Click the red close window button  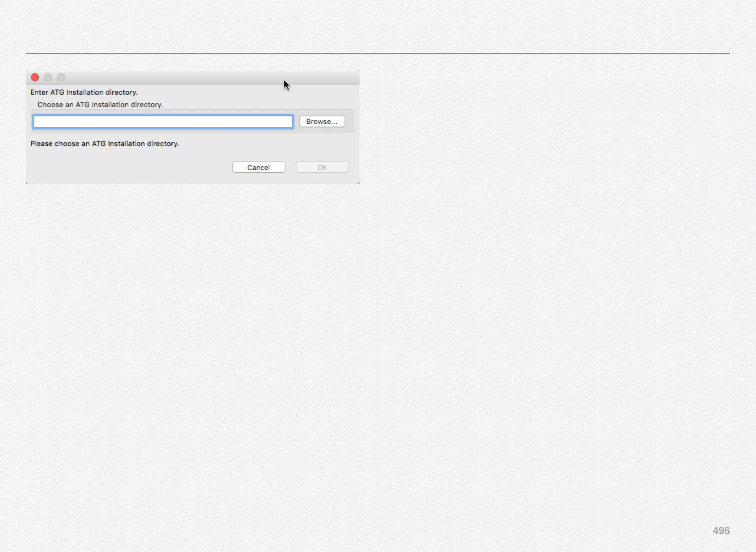click(x=35, y=77)
